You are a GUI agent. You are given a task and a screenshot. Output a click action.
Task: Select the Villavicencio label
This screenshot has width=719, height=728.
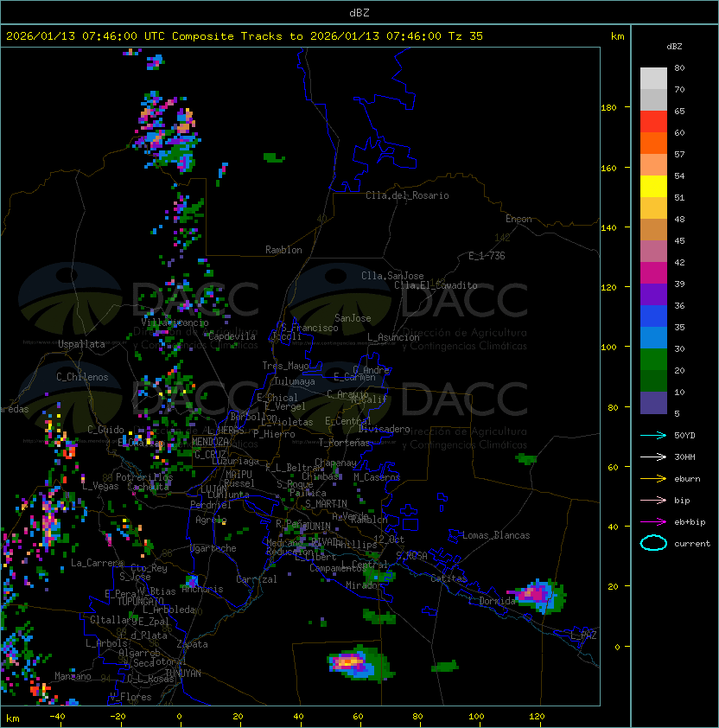175,322
